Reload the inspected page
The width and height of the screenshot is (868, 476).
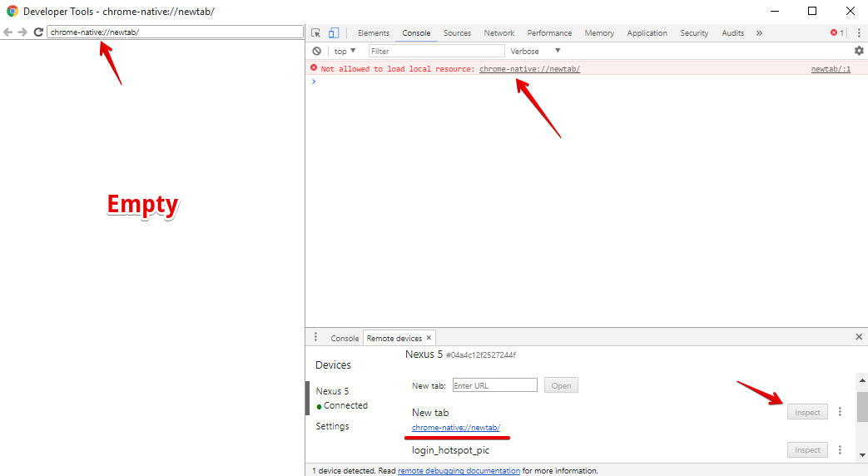pos(38,32)
